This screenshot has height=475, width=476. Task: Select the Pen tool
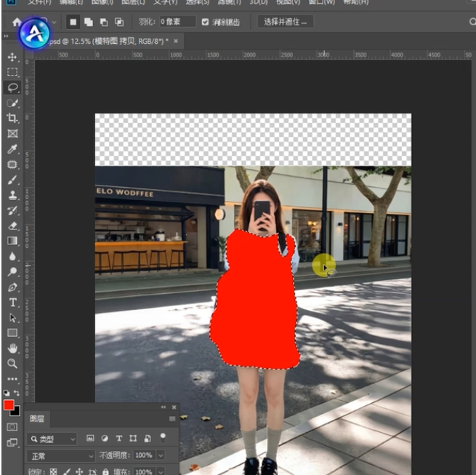[x=12, y=287]
